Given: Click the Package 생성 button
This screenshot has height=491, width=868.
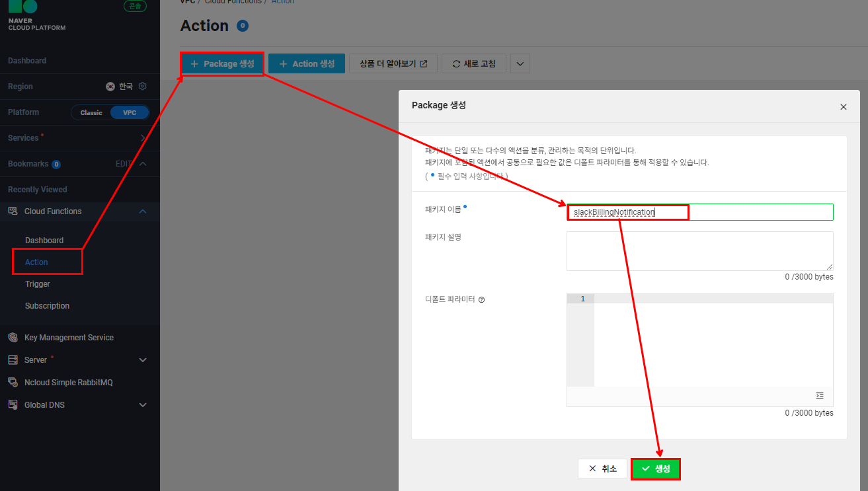Looking at the screenshot, I should coord(222,64).
